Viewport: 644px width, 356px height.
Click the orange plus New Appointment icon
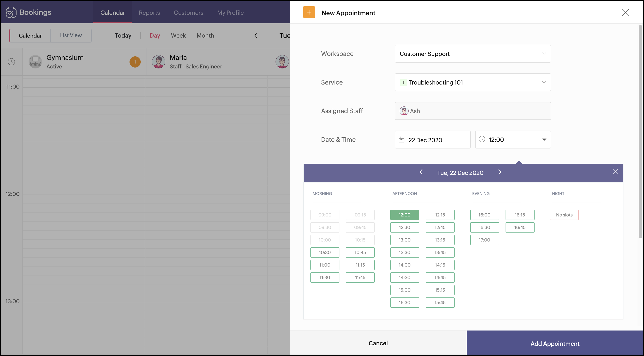[309, 13]
